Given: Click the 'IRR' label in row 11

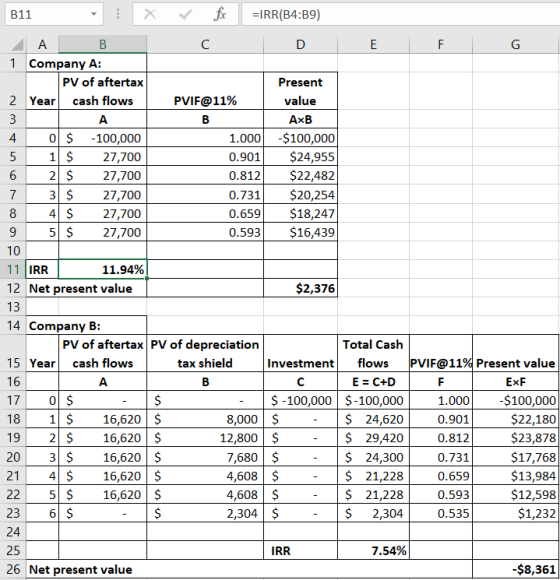Looking at the screenshot, I should click(x=42, y=269).
